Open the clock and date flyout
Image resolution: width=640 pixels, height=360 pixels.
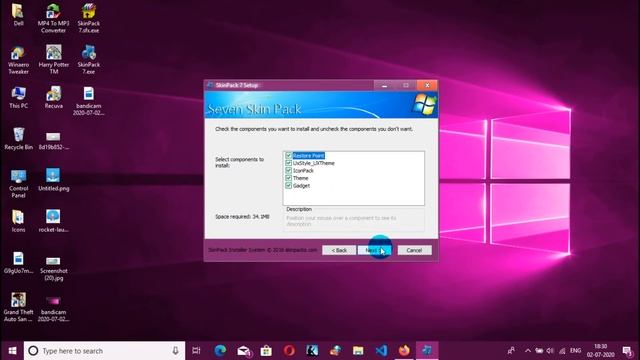(x=601, y=351)
